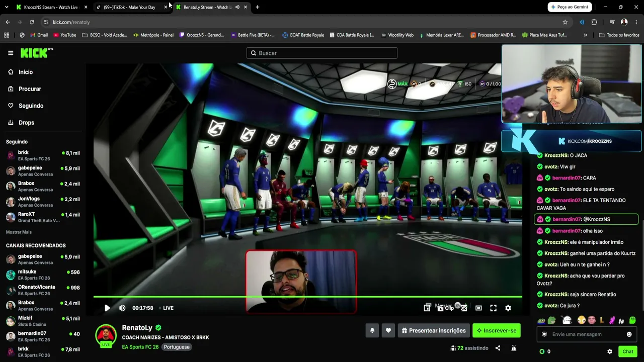Open Seguindo in the sidebar
The width and height of the screenshot is (644, 362).
[x=31, y=106]
